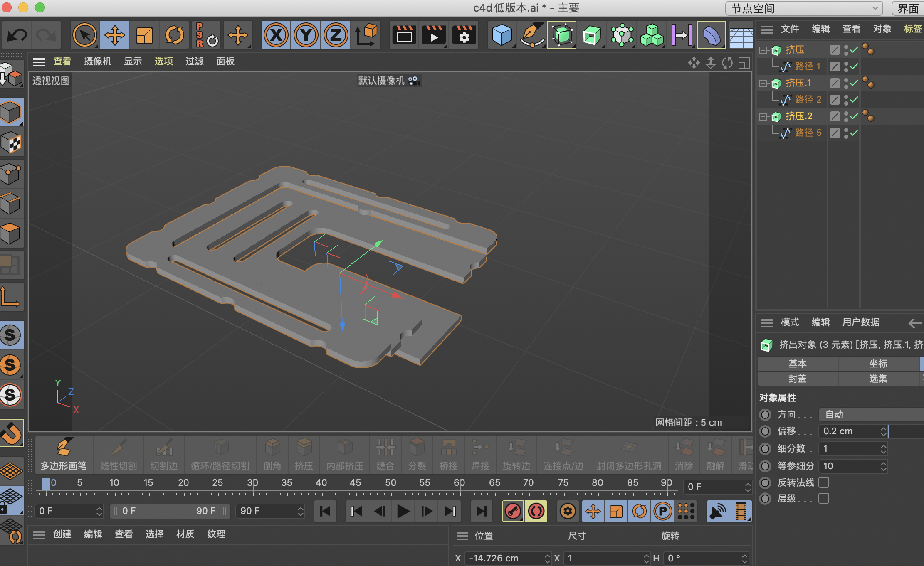Click the Scale tool icon
The width and height of the screenshot is (924, 566).
144,35
